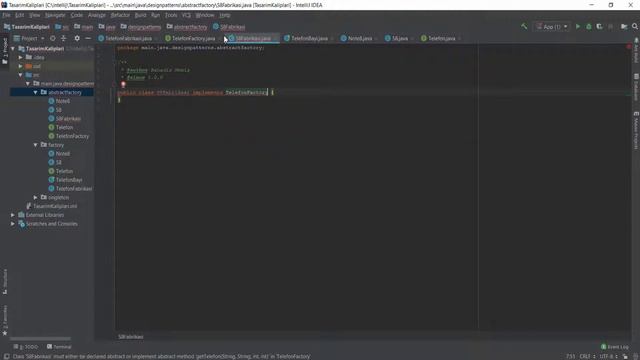This screenshot has height=360, width=640.
Task: Expand External Libraries node
Action: (13, 215)
